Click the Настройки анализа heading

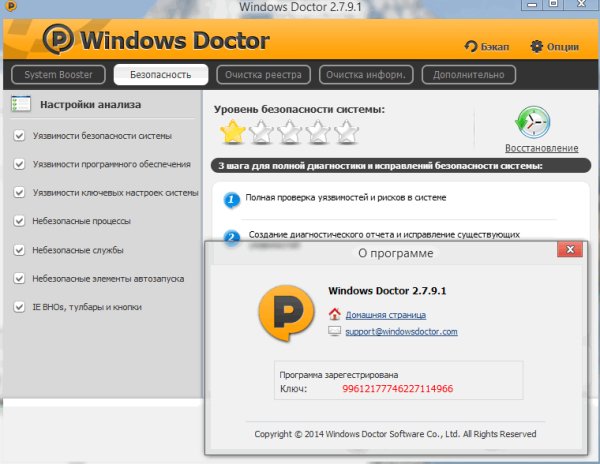coord(91,104)
